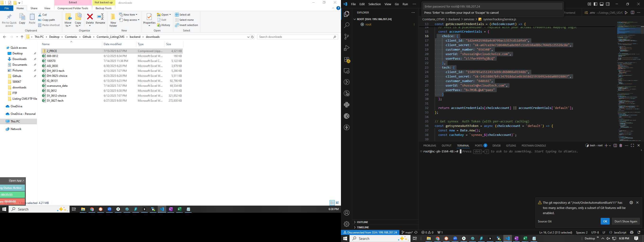The image size is (644, 242).
Task: Open Backup Tools ribbon tab
Action: (103, 8)
